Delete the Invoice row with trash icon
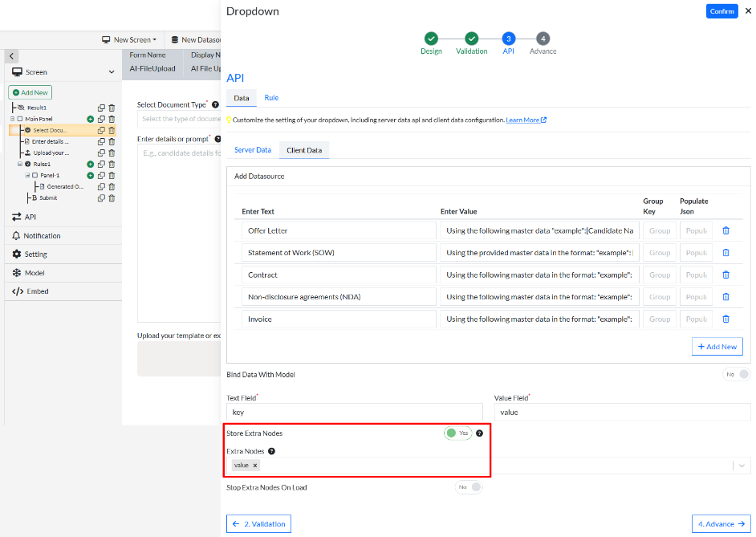Image resolution: width=756 pixels, height=537 pixels. [726, 319]
